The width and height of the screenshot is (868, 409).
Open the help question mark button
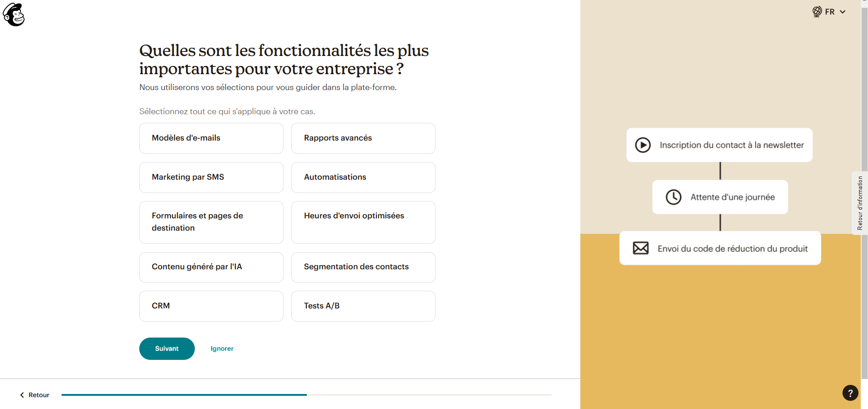point(850,393)
